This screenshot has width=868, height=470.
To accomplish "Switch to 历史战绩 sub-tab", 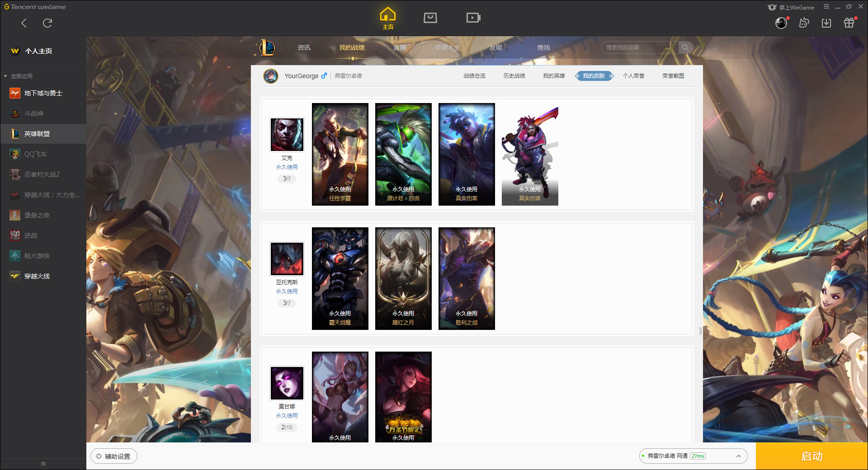I will [514, 76].
